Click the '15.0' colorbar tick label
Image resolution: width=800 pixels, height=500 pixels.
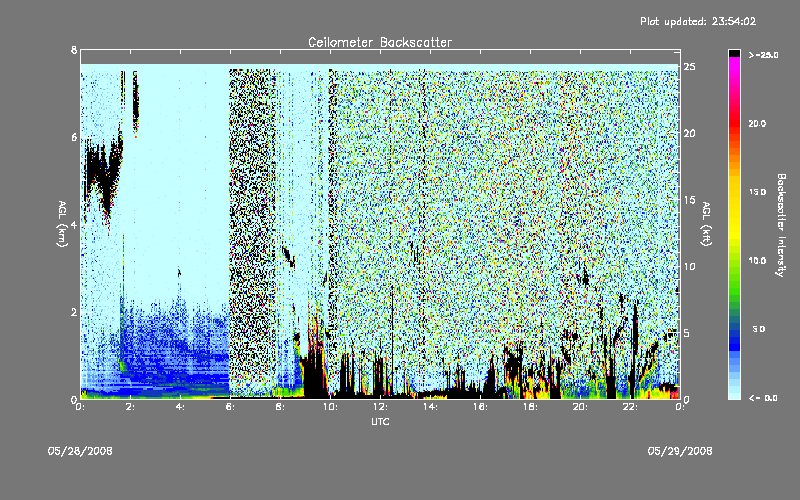pyautogui.click(x=757, y=192)
